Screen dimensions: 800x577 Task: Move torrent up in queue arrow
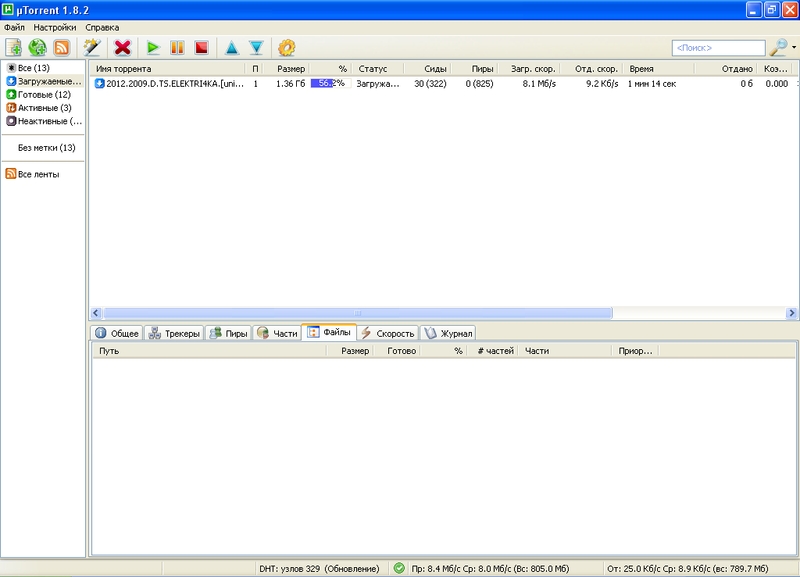click(x=232, y=48)
